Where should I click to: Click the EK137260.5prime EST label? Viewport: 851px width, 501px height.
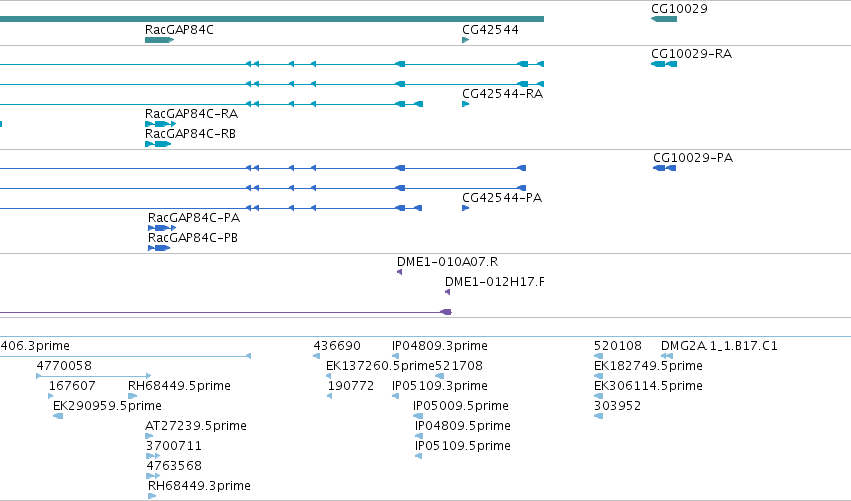[380, 366]
